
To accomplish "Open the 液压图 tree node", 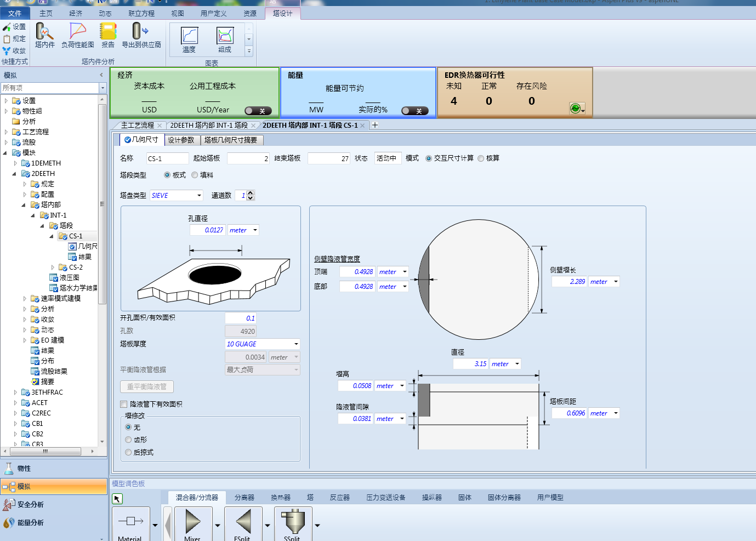I will pyautogui.click(x=69, y=278).
